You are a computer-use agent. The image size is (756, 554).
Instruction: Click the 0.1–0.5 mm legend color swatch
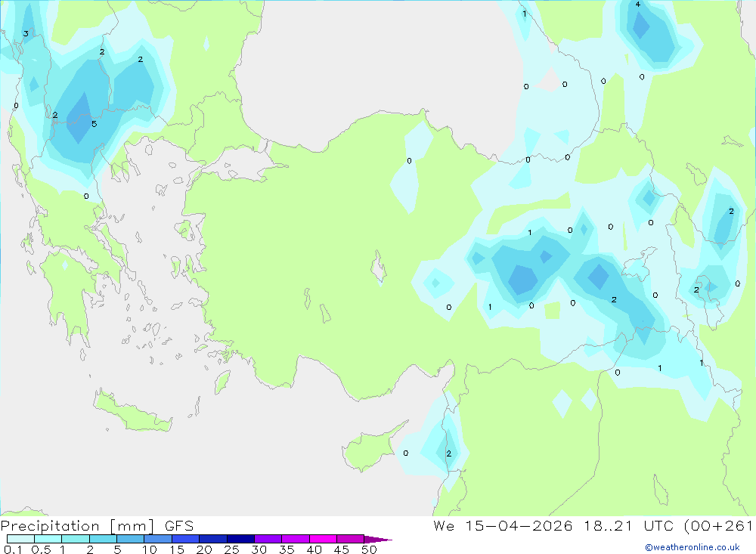pos(20,539)
